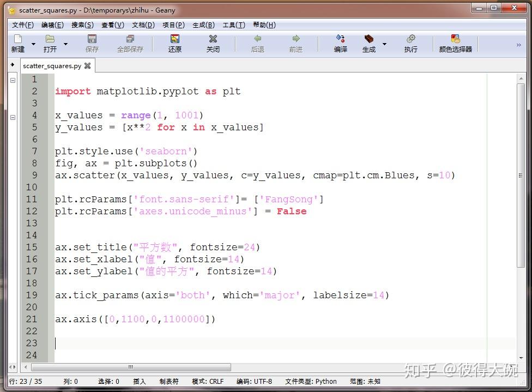Click the 'import' keyword on line 2
Viewport: 532px width, 392px height.
pos(73,91)
